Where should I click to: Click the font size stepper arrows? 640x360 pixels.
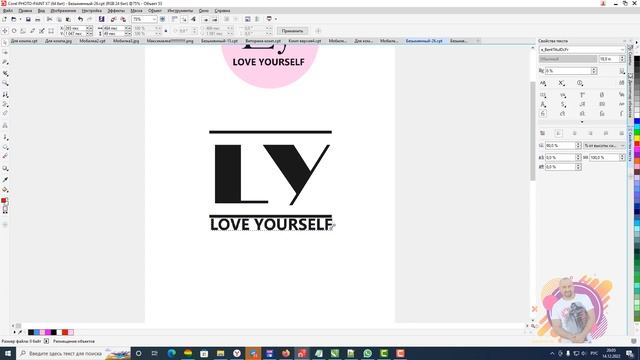coord(622,59)
